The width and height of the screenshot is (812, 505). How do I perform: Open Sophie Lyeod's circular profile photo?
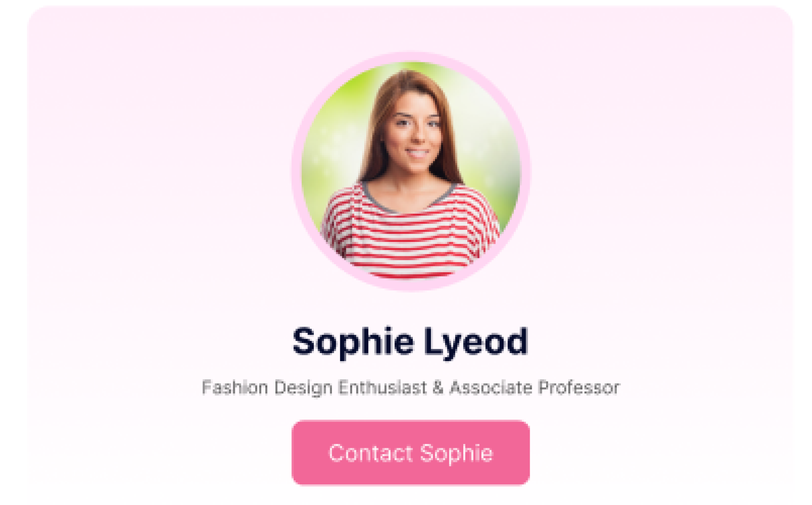point(411,171)
